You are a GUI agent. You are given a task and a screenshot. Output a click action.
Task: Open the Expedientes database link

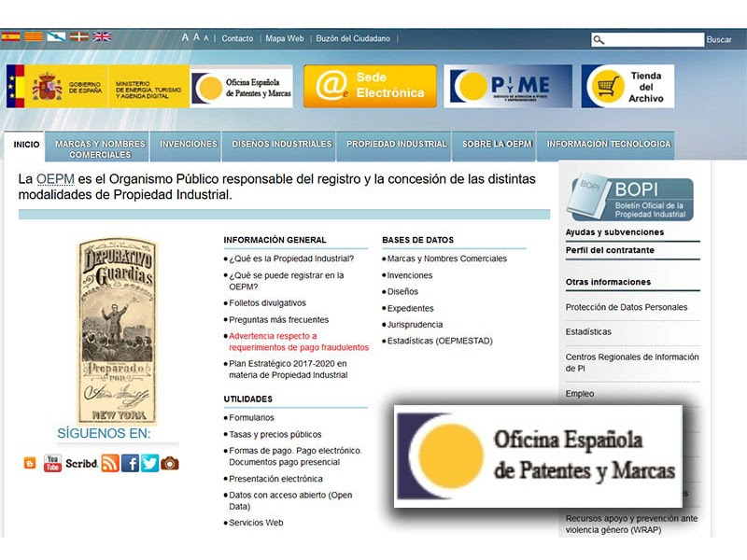click(410, 308)
